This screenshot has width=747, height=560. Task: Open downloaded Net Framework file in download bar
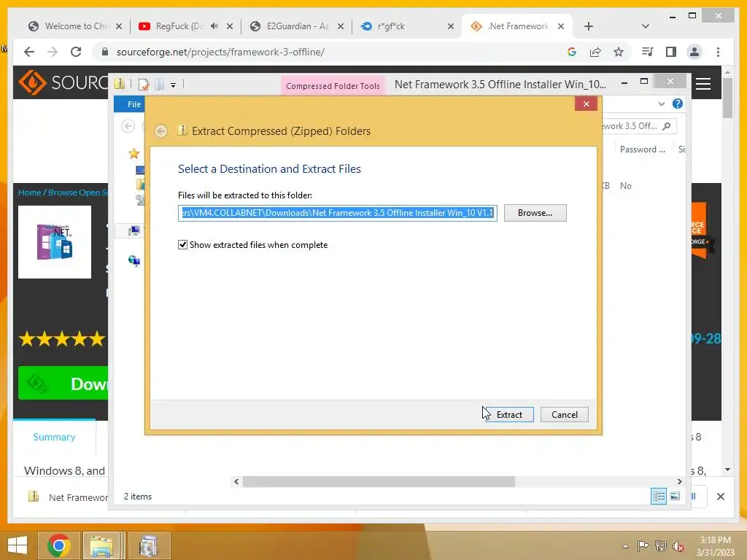click(68, 497)
